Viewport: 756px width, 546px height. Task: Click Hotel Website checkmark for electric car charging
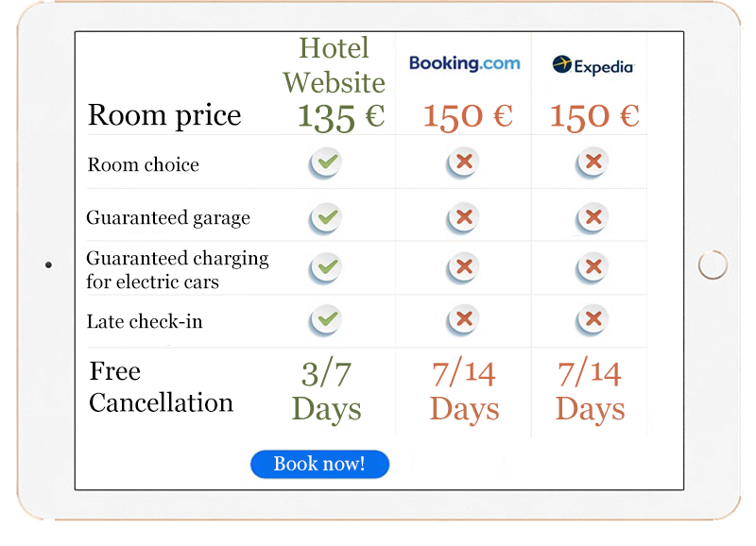click(326, 268)
